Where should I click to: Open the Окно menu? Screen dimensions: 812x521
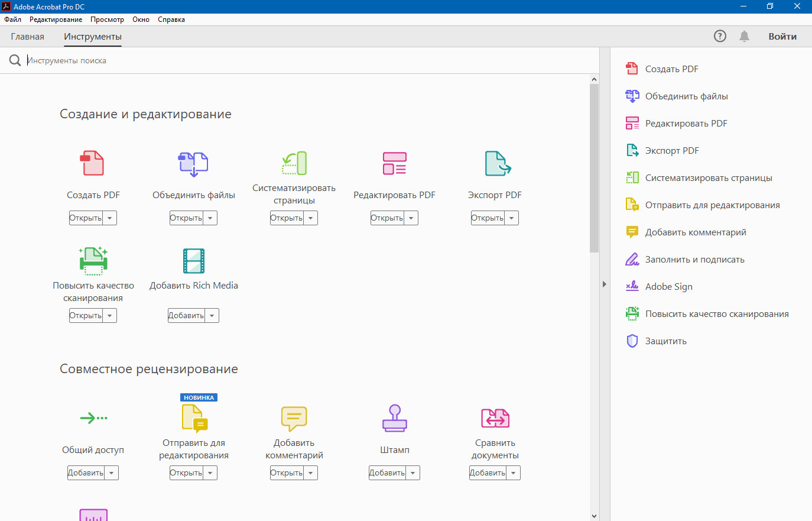141,20
